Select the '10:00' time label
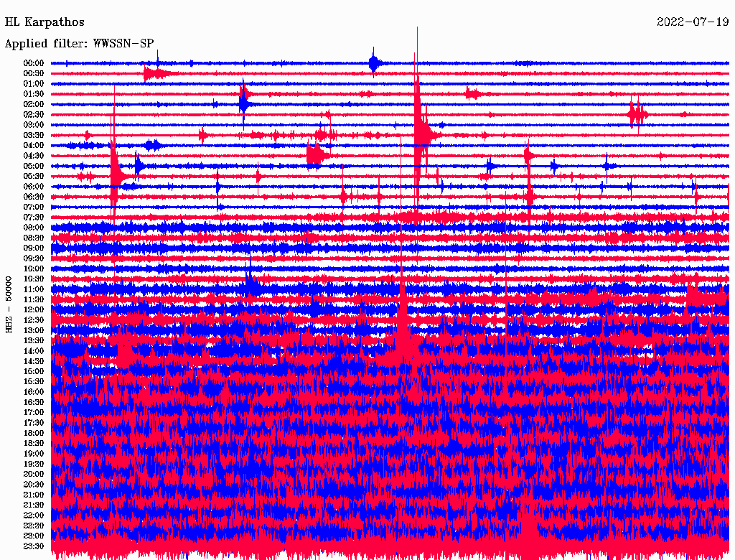 click(x=34, y=269)
